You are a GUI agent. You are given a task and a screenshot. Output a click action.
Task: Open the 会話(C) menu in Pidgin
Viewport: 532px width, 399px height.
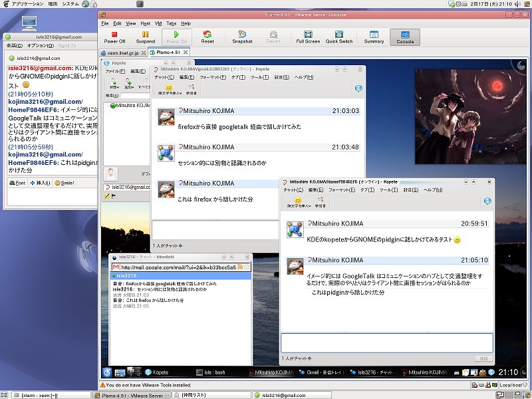pyautogui.click(x=15, y=45)
